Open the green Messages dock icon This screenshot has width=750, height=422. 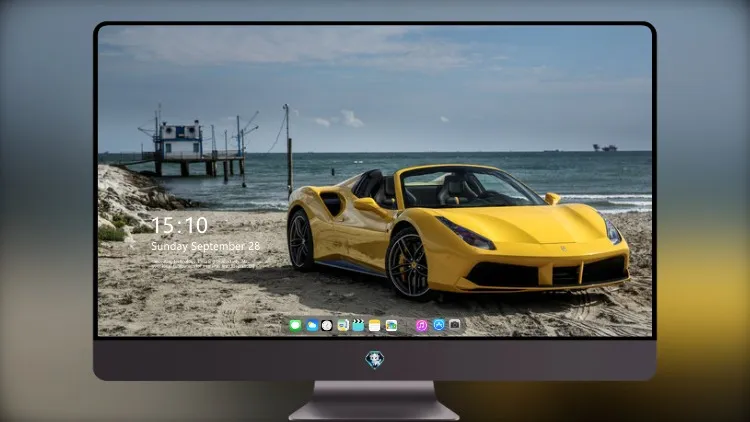[x=295, y=326]
